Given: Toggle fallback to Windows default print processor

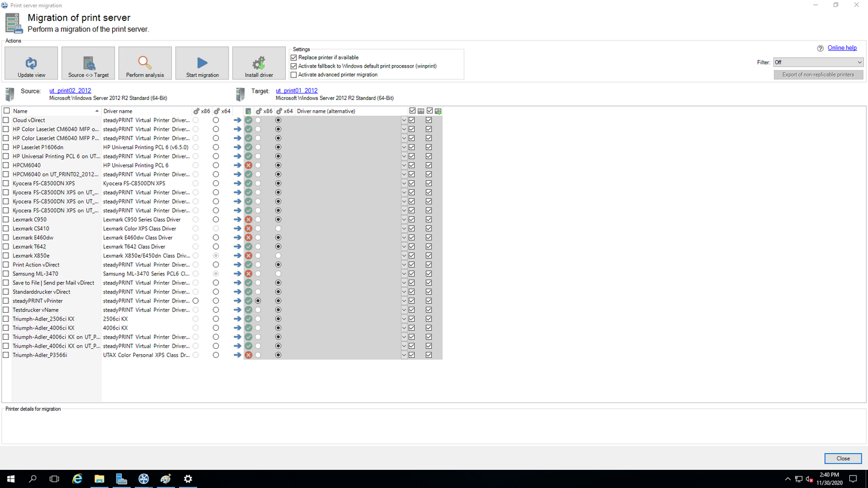Looking at the screenshot, I should [294, 66].
